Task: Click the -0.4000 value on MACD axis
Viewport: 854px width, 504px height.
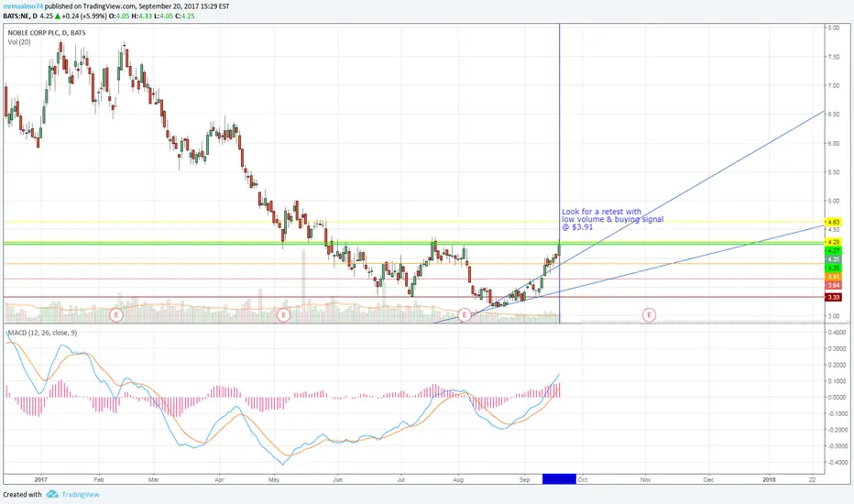Action: coord(837,462)
